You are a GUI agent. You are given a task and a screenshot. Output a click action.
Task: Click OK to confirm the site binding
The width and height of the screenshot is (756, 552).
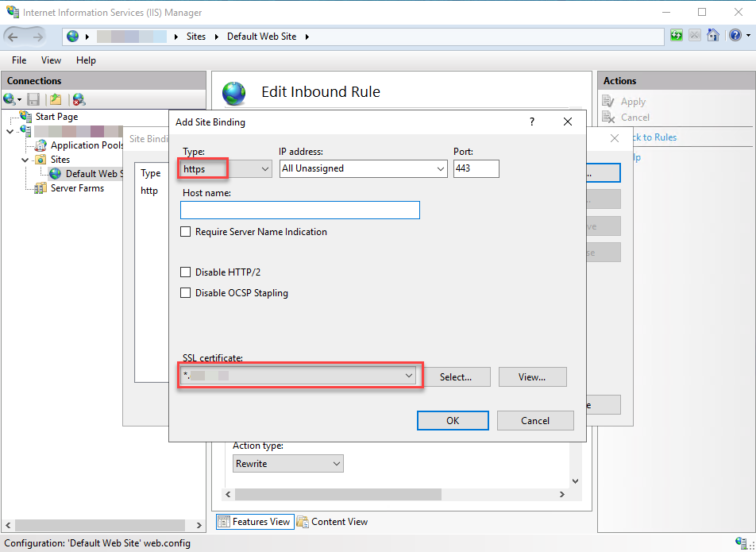[x=453, y=420]
